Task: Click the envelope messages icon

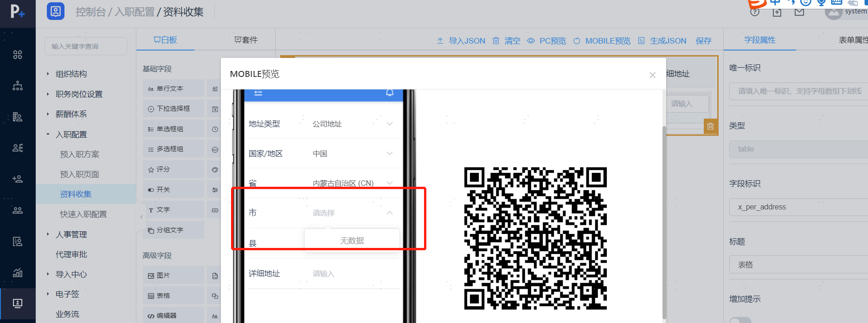Action: (x=799, y=12)
